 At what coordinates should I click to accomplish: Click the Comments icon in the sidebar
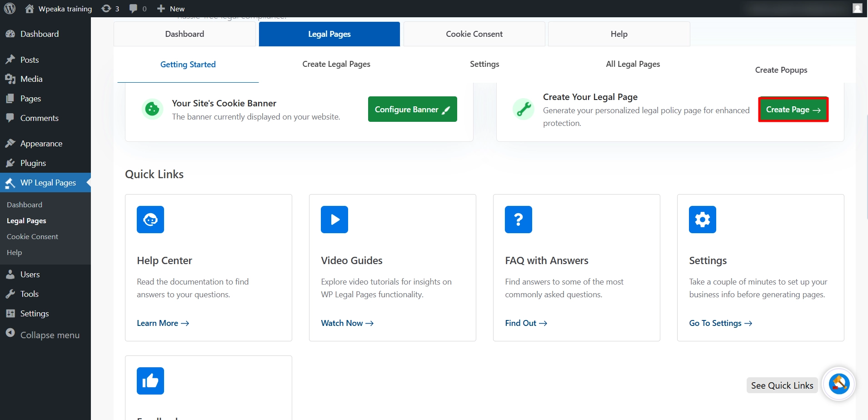(10, 118)
